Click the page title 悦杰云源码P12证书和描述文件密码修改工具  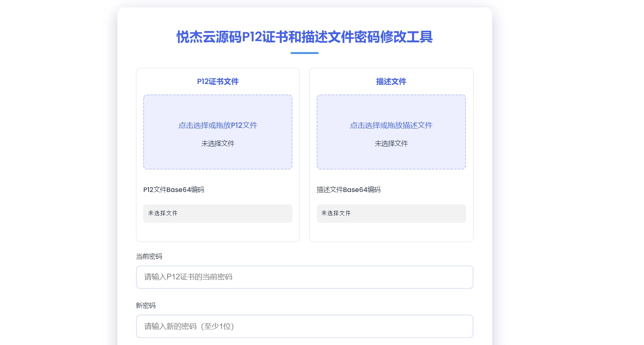pyautogui.click(x=304, y=37)
